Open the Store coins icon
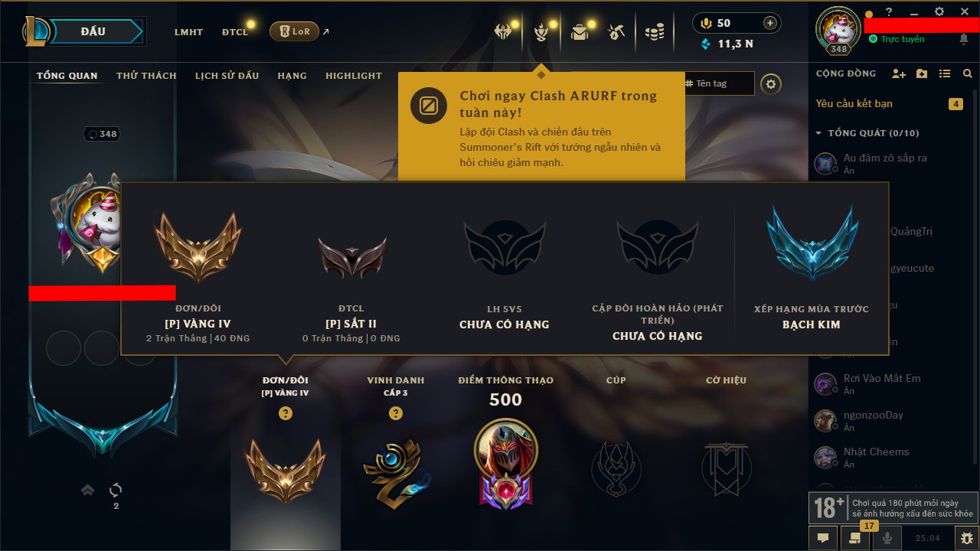Screen dimensions: 980x551 (654, 32)
